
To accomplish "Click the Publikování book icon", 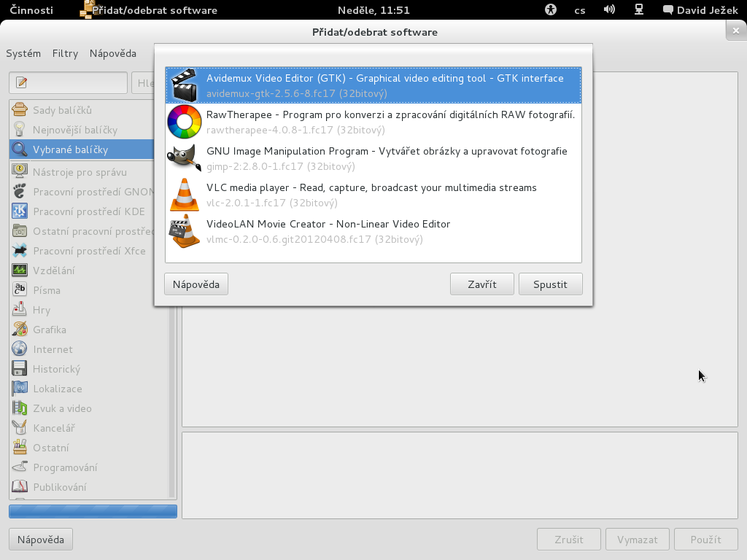I will pyautogui.click(x=20, y=486).
